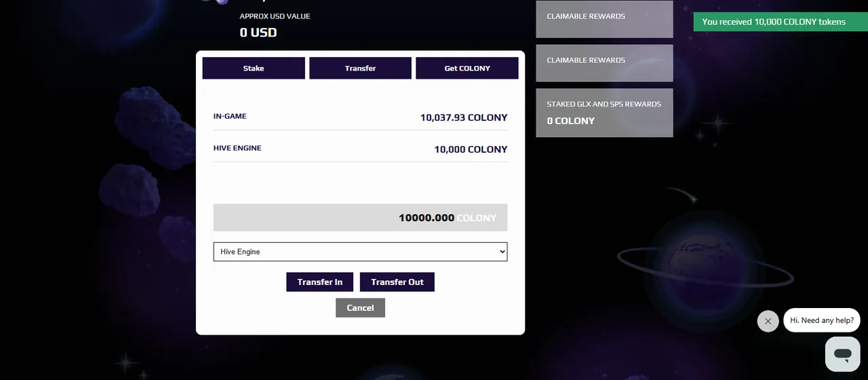Click the APPROX USD VALUE label

(x=275, y=16)
